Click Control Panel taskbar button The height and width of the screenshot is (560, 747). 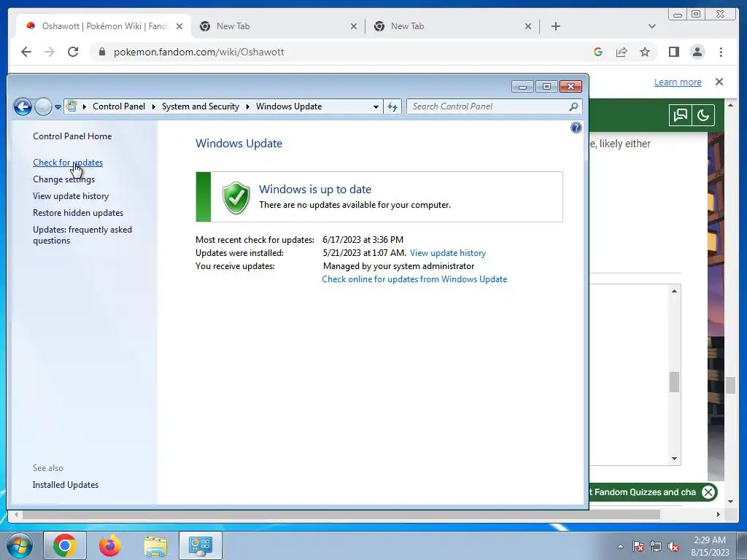(200, 545)
